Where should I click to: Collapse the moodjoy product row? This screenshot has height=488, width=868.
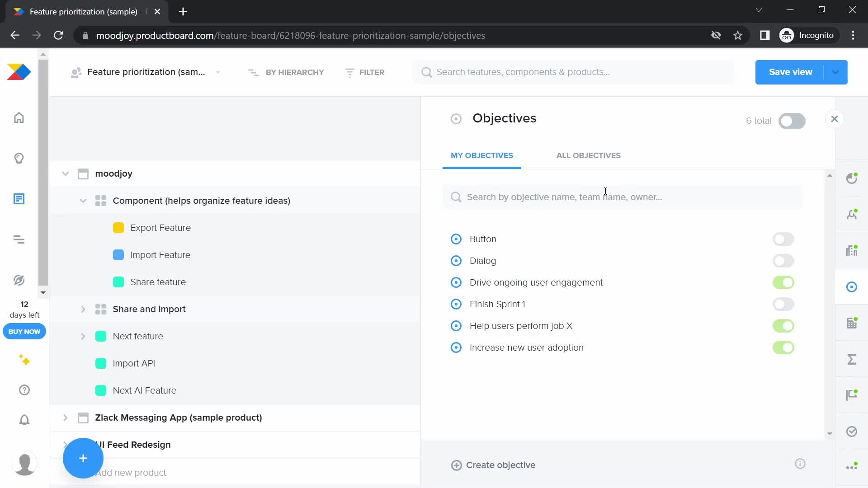66,174
